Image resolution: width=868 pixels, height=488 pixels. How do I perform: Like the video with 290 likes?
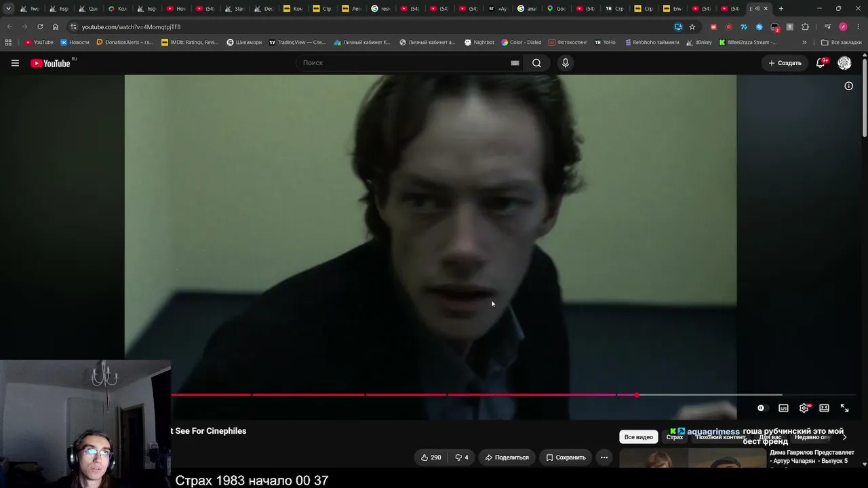point(431,457)
